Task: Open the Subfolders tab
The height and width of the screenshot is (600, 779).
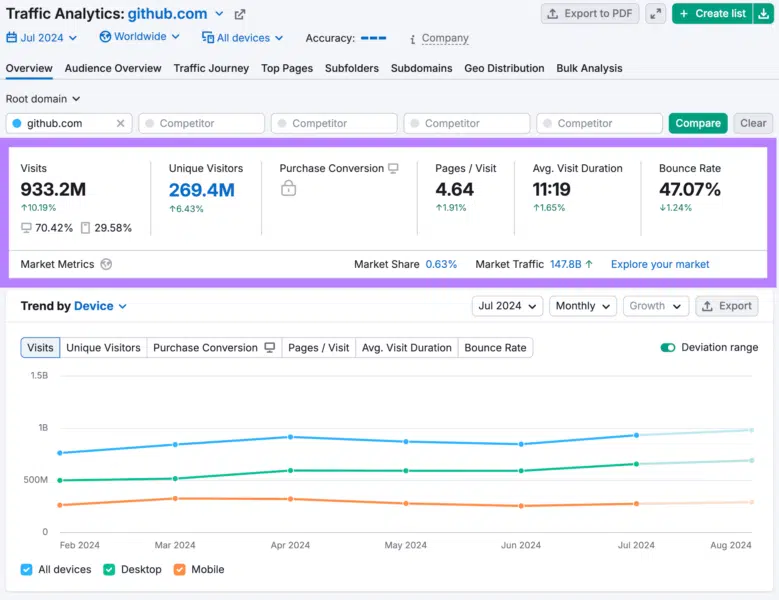Action: (352, 69)
